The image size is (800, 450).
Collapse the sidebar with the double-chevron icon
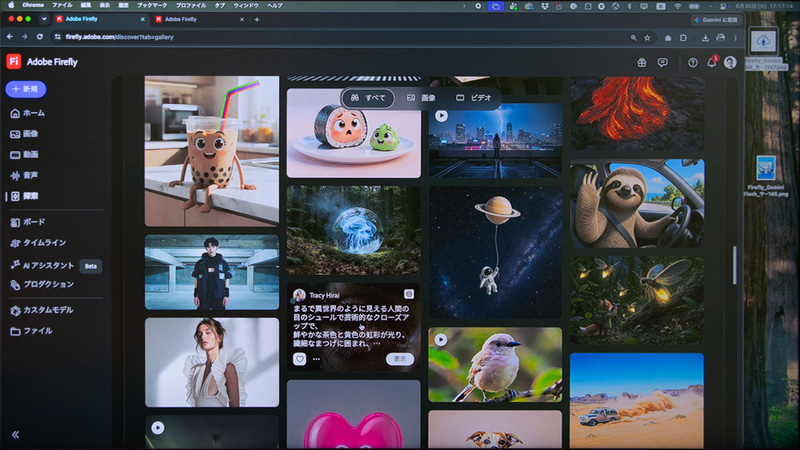click(x=15, y=435)
